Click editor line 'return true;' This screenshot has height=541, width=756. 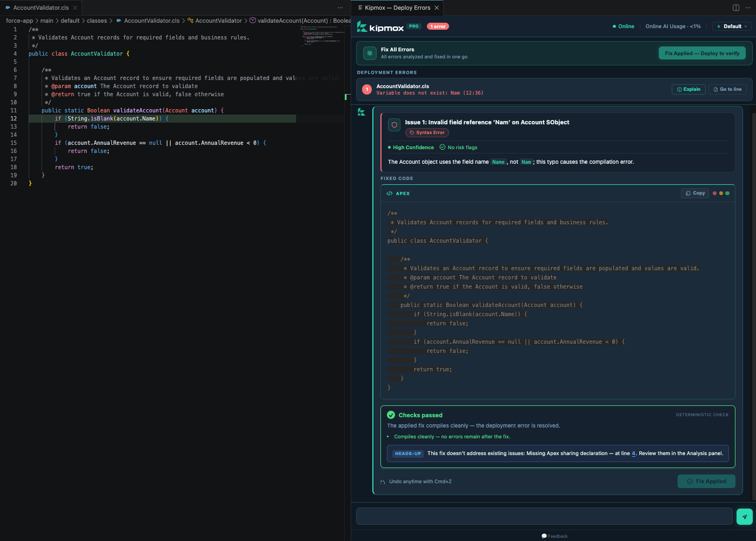tap(74, 167)
